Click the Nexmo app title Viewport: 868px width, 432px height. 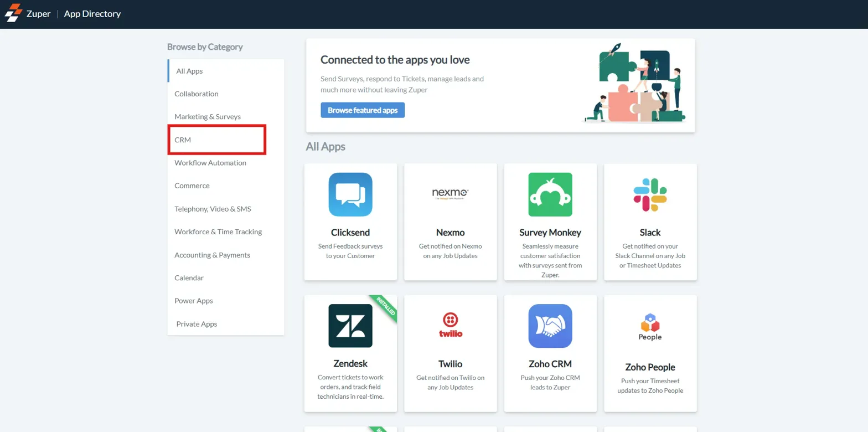tap(450, 232)
